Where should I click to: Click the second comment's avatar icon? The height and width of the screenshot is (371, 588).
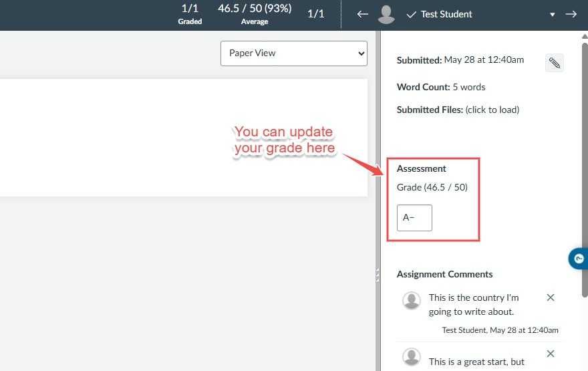click(x=412, y=357)
